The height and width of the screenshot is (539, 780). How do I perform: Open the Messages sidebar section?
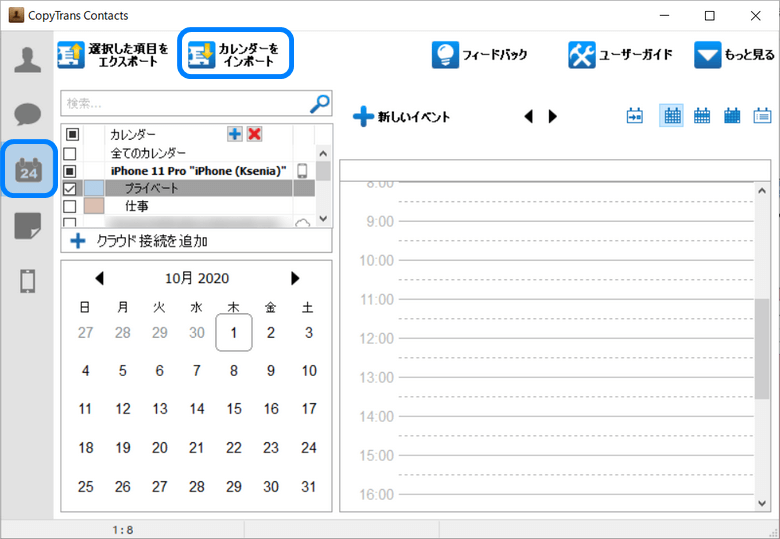pyautogui.click(x=27, y=114)
